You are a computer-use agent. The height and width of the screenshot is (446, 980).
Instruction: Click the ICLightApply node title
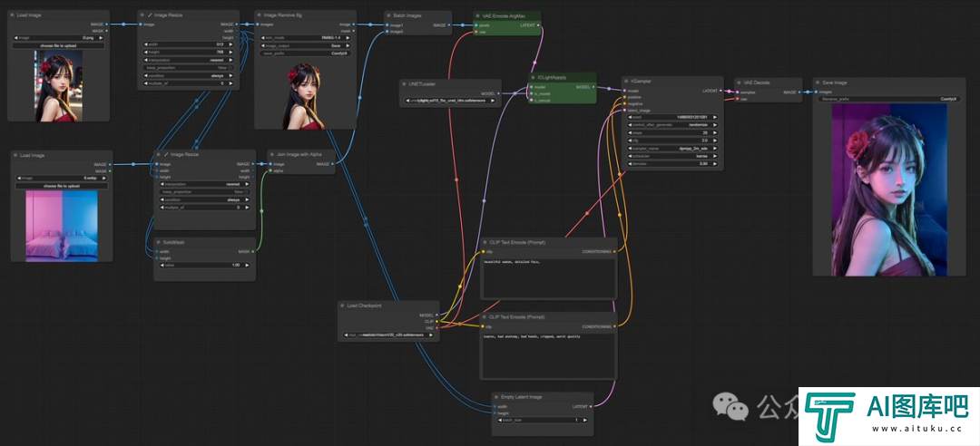tap(552, 77)
